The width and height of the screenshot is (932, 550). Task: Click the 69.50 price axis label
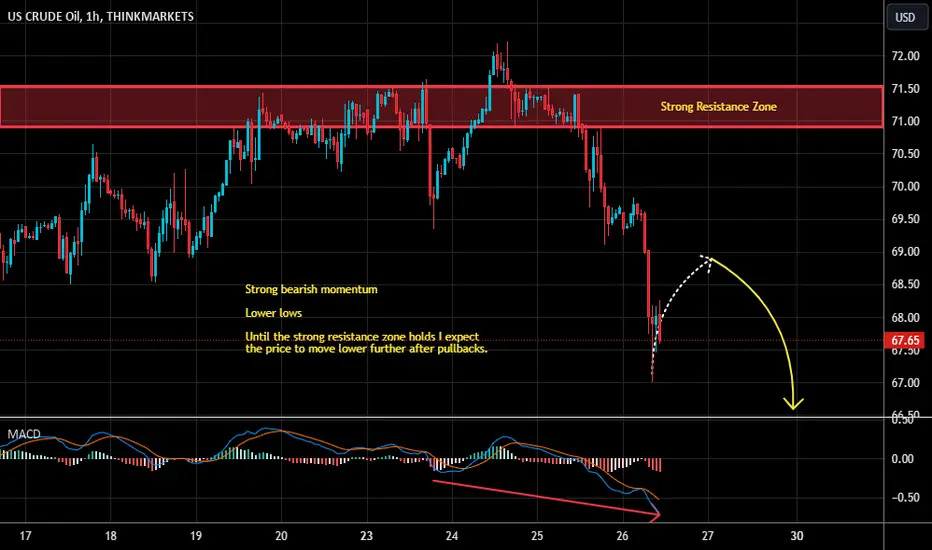905,219
